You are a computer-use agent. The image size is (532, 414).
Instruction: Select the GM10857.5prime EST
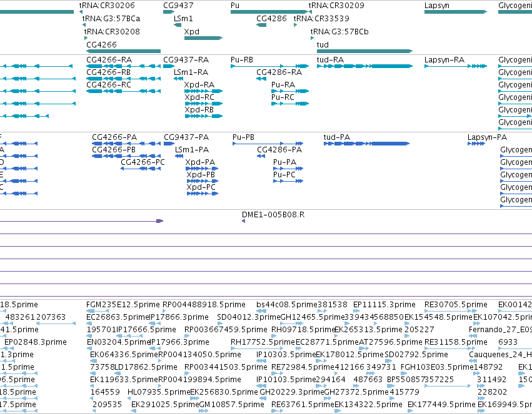click(204, 411)
